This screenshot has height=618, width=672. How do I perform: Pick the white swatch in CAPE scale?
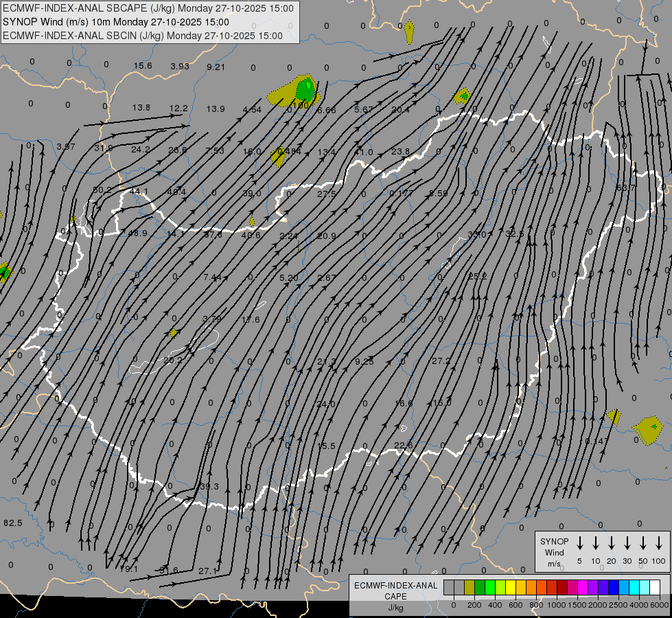655,588
